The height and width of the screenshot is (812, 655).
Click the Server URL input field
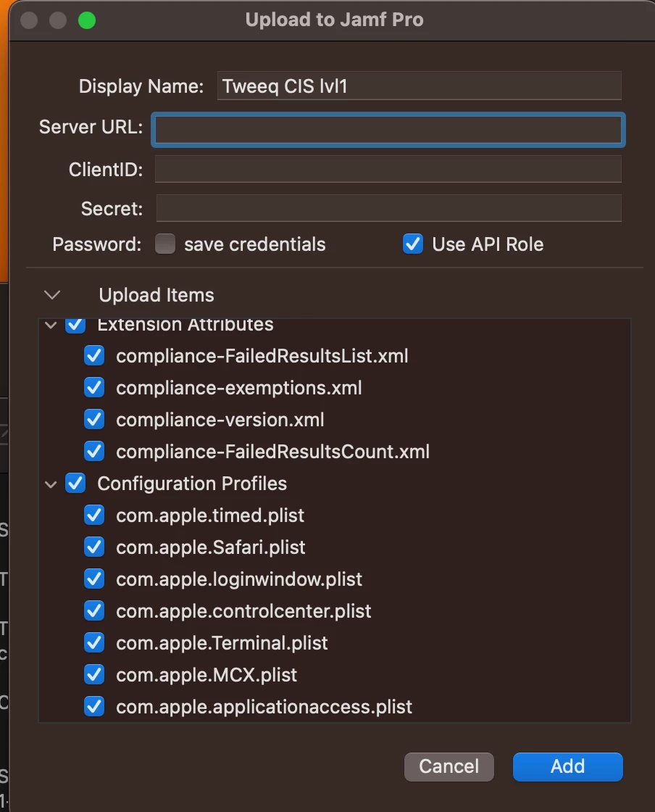(x=388, y=130)
